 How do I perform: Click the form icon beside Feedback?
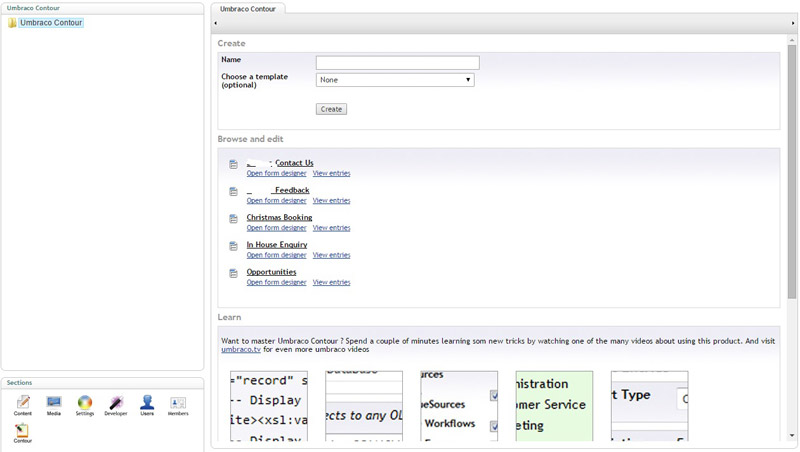click(233, 191)
